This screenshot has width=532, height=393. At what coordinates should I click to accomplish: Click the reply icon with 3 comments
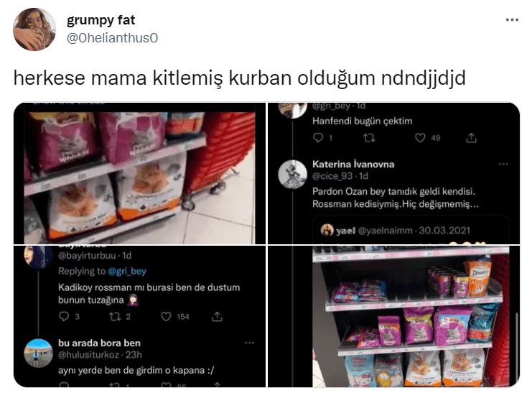(64, 317)
